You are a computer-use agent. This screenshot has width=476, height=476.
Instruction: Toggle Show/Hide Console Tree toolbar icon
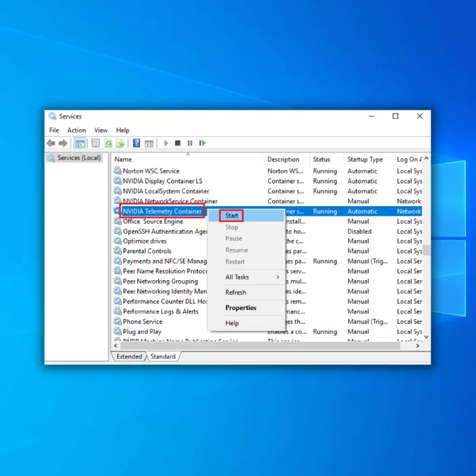80,143
